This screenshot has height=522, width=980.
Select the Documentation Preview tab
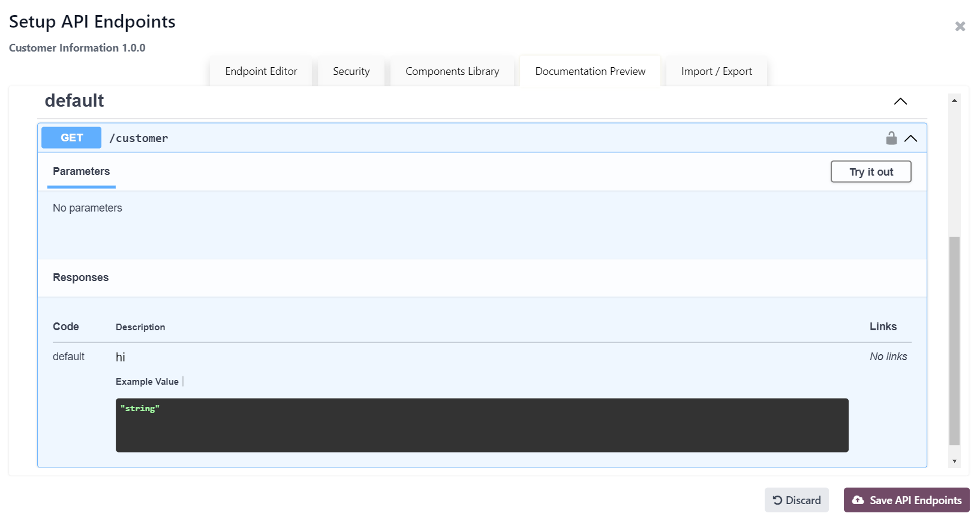[x=590, y=71]
